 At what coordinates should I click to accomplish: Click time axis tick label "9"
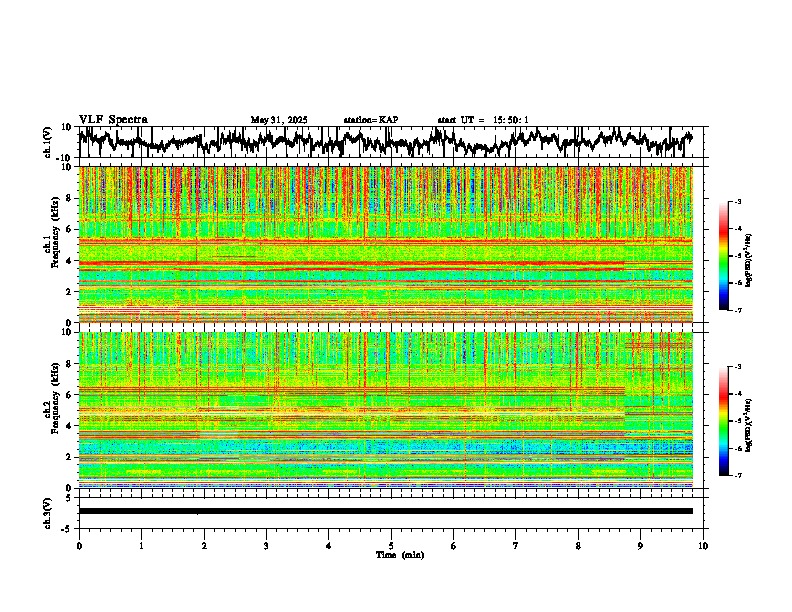(x=640, y=546)
